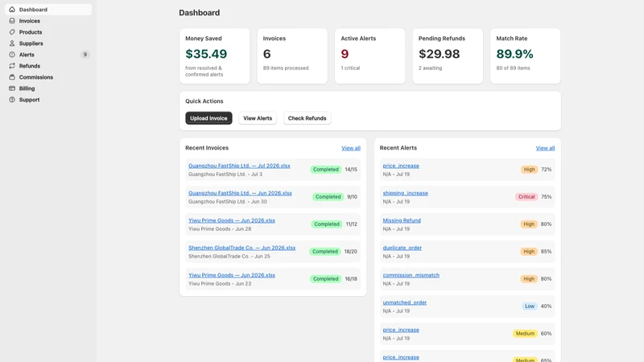Click the Invoices card showing 6
The width and height of the screenshot is (644, 362).
(x=292, y=56)
